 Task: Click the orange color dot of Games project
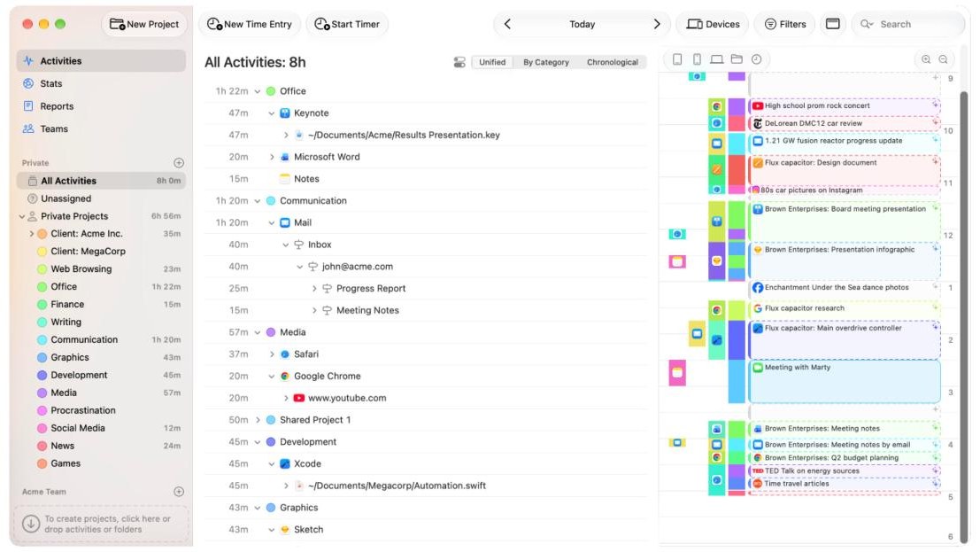(42, 463)
